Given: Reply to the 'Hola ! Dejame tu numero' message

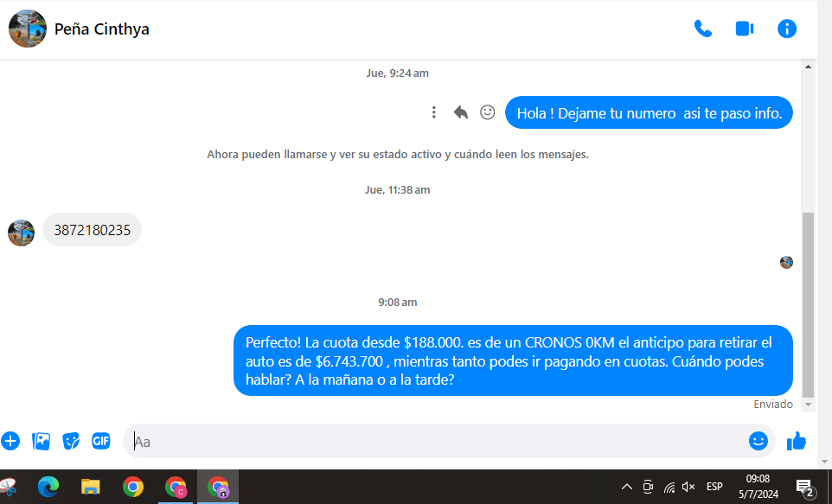Looking at the screenshot, I should pyautogui.click(x=461, y=112).
